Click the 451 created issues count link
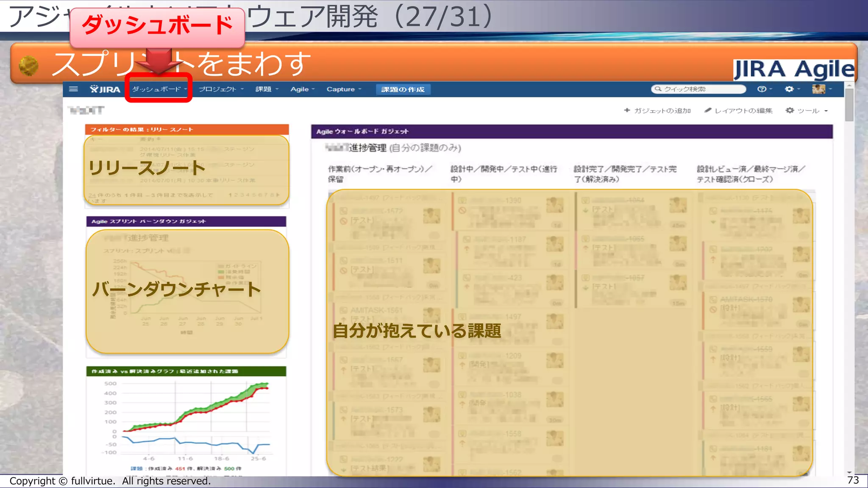The width and height of the screenshot is (868, 488). pyautogui.click(x=180, y=469)
